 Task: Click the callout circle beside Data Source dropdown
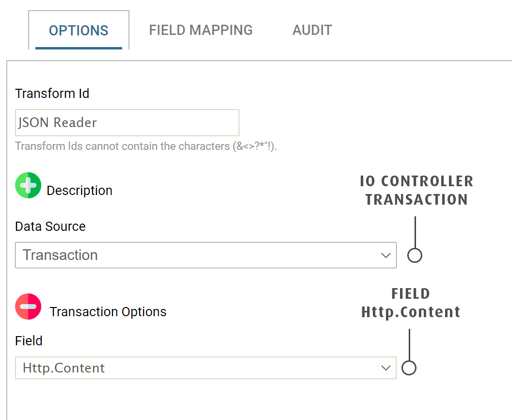click(x=415, y=255)
